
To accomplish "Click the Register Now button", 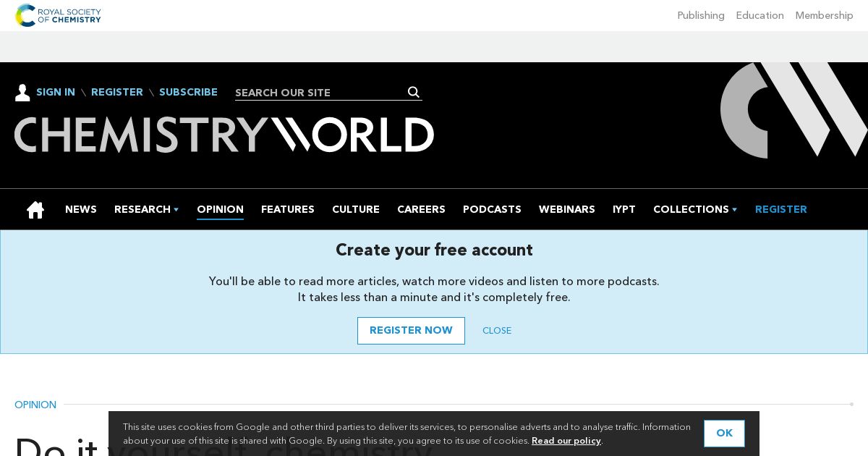I will pyautogui.click(x=411, y=331).
